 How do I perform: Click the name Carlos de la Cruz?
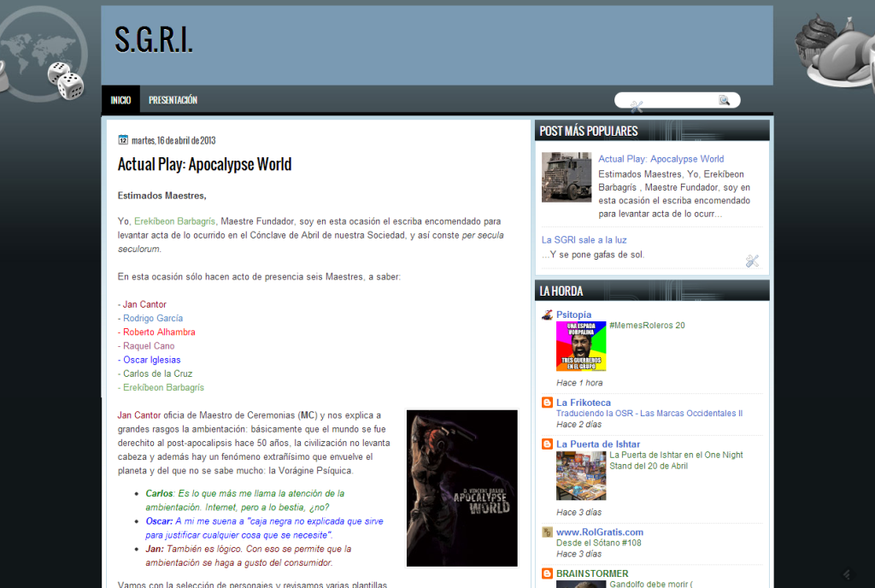point(157,373)
